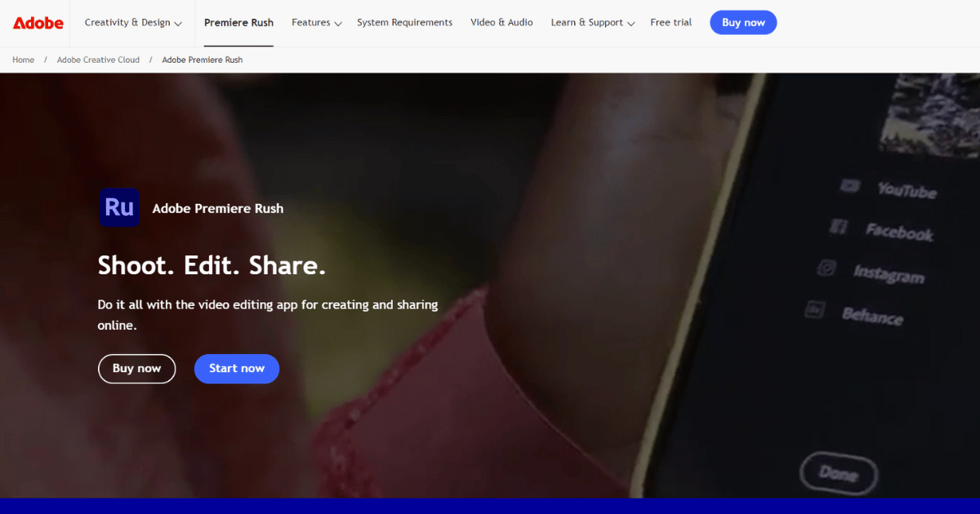Click the Start now button
The width and height of the screenshot is (980, 514).
pos(237,369)
